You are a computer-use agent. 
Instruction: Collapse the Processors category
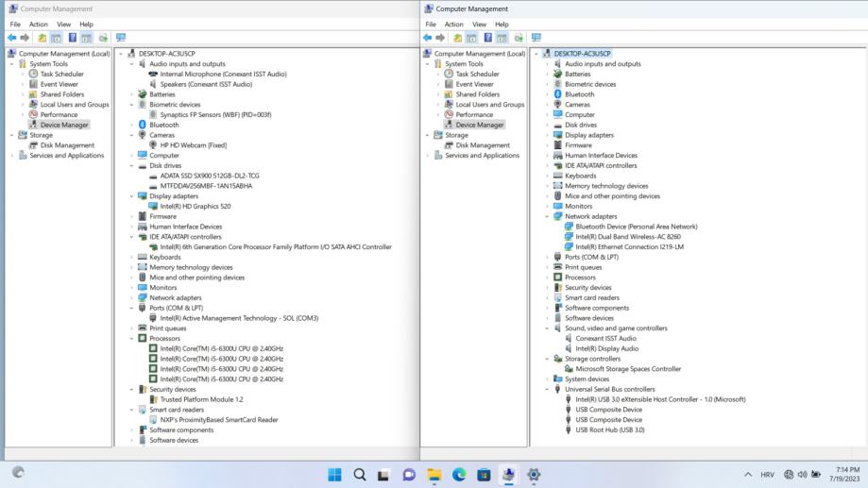132,338
